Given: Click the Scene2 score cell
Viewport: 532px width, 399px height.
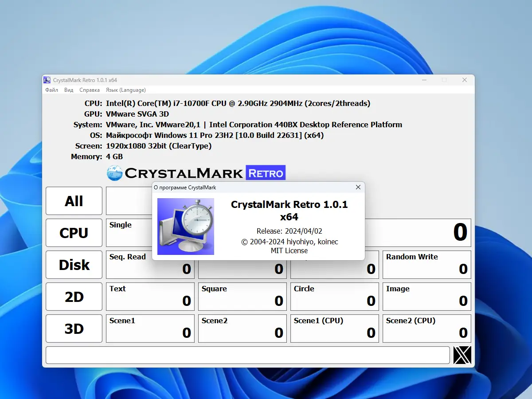Looking at the screenshot, I should click(243, 329).
